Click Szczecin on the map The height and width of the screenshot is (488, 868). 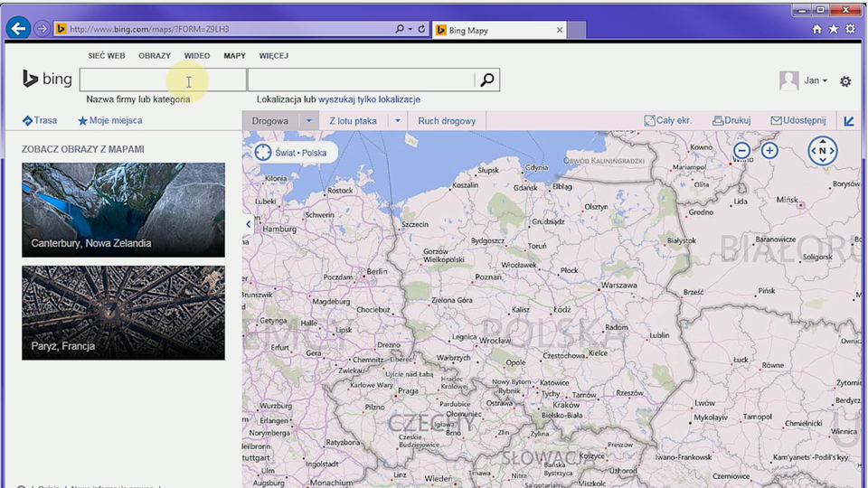click(x=415, y=225)
